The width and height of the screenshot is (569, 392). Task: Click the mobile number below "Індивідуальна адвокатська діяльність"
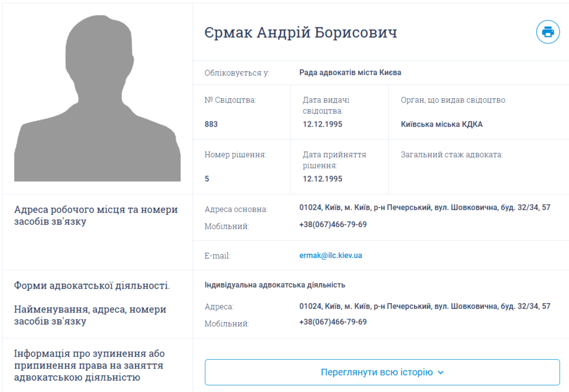pyautogui.click(x=333, y=322)
